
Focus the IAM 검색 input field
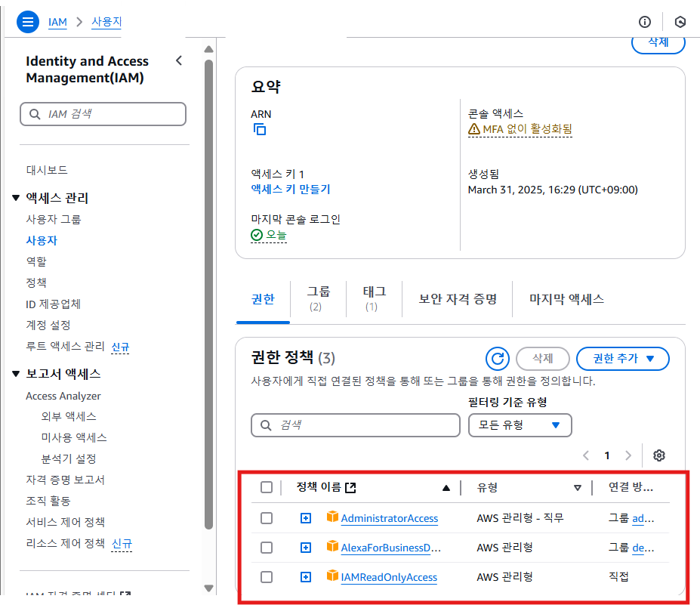coord(103,114)
